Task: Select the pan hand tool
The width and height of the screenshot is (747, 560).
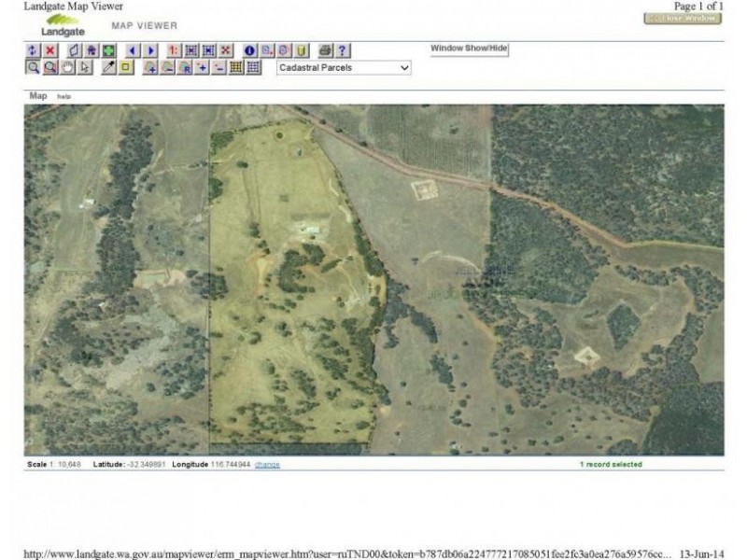Action: [68, 67]
